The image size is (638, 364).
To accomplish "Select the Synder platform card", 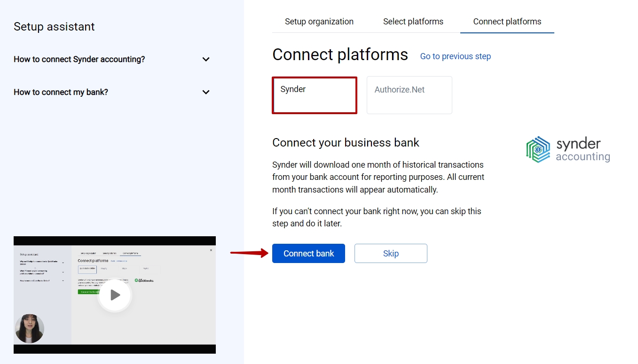I will click(315, 95).
